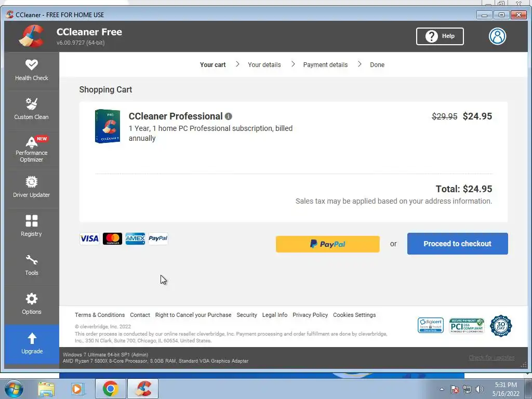The image size is (532, 399).
Task: Open Custom Clean in the sidebar
Action: point(32,109)
